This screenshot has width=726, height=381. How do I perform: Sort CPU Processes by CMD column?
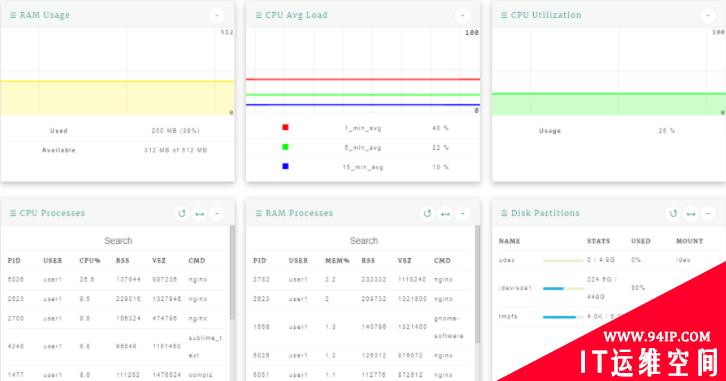tap(197, 261)
